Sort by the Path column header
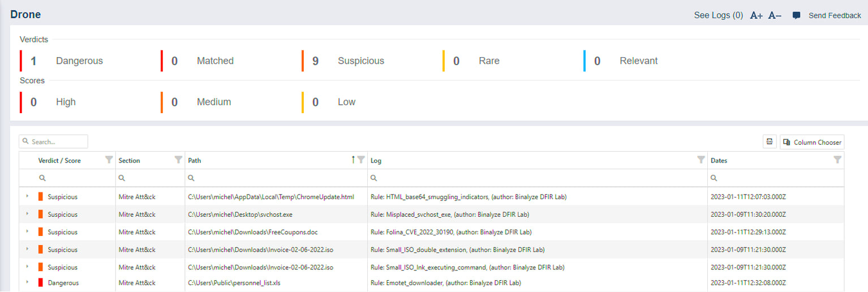 click(x=195, y=161)
